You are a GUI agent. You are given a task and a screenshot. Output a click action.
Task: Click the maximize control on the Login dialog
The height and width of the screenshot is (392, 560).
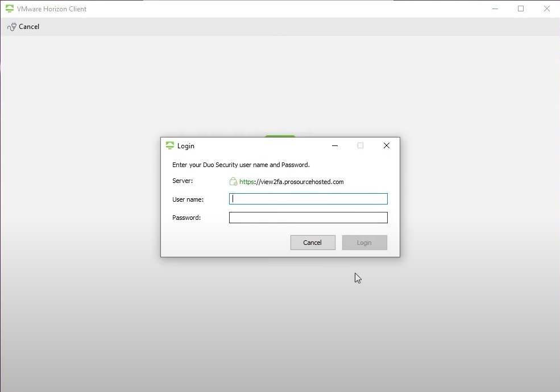point(360,145)
